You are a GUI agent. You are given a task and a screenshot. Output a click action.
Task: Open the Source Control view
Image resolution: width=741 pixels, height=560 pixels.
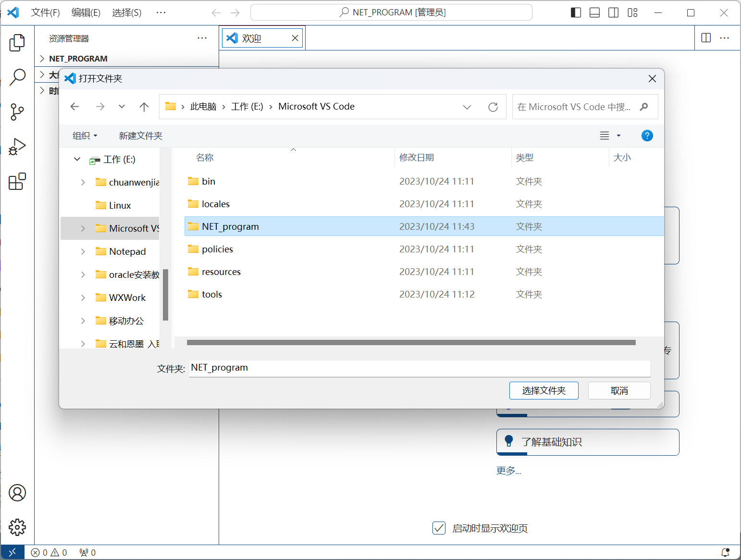click(17, 112)
